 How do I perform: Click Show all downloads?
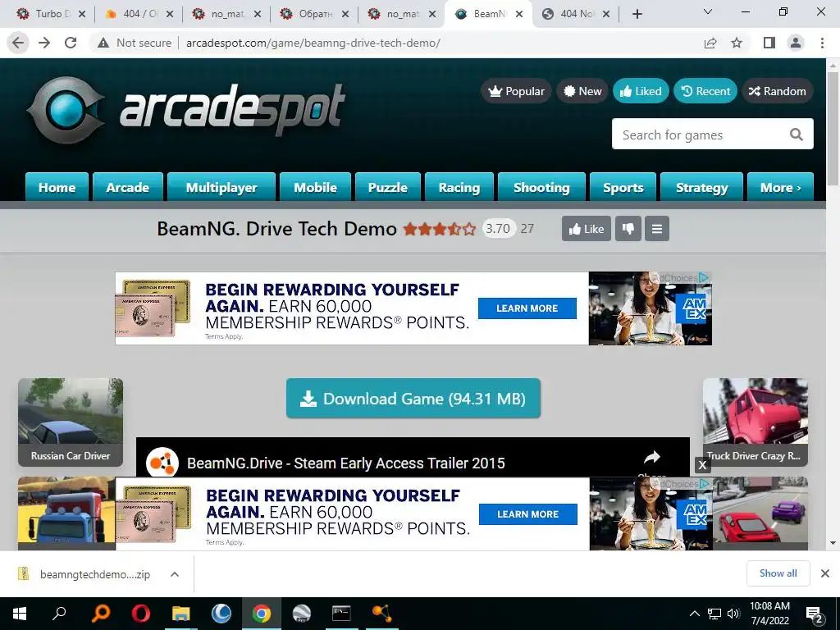click(778, 573)
